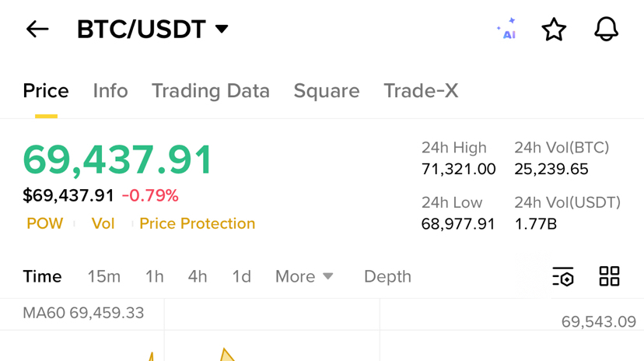This screenshot has width=644, height=361.
Task: Select the 1h chart interval
Action: click(154, 277)
